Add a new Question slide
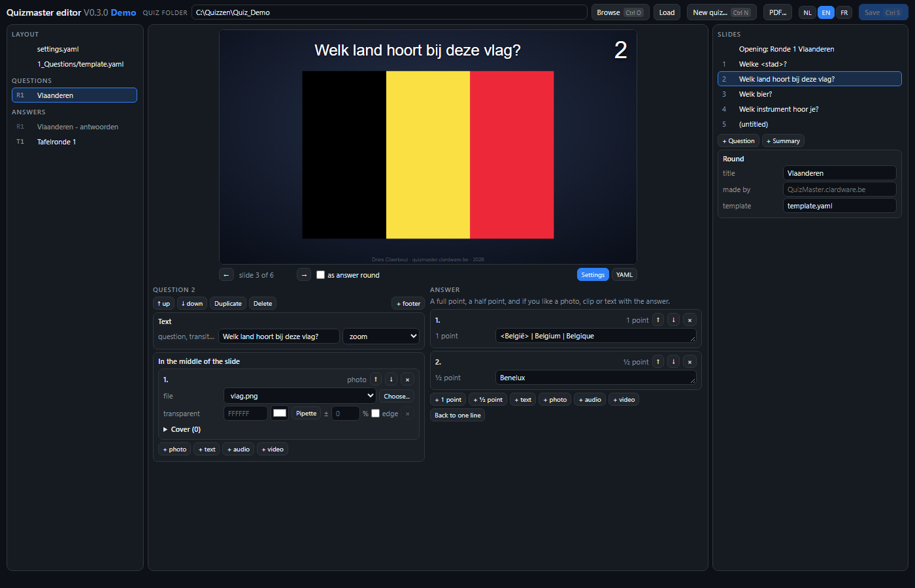Image resolution: width=915 pixels, height=588 pixels. pos(739,141)
